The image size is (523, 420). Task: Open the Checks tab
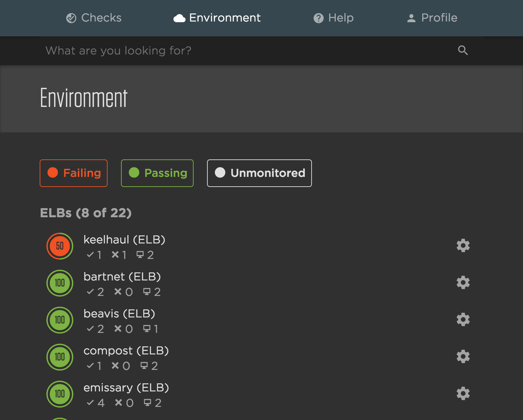click(x=94, y=18)
